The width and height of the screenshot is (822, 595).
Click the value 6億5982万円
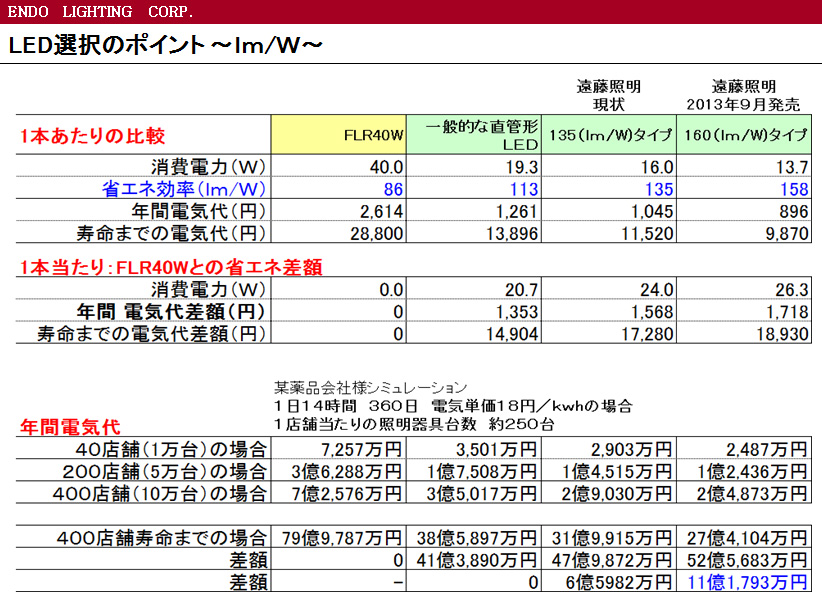[619, 582]
